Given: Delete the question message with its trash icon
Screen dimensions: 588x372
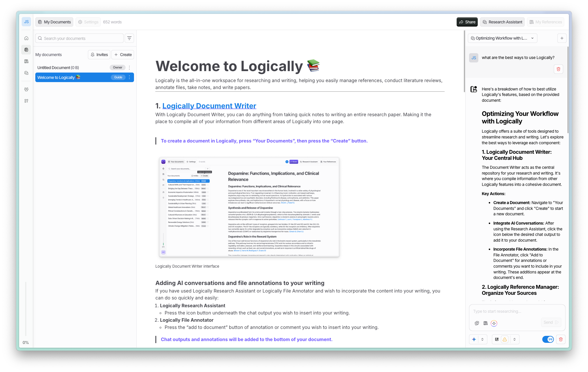Looking at the screenshot, I should click(x=558, y=69).
